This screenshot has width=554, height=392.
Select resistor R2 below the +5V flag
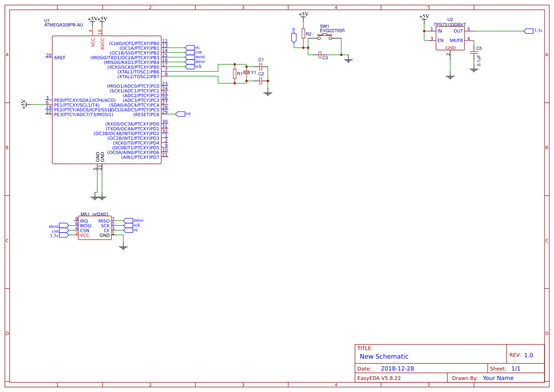pyautogui.click(x=304, y=34)
